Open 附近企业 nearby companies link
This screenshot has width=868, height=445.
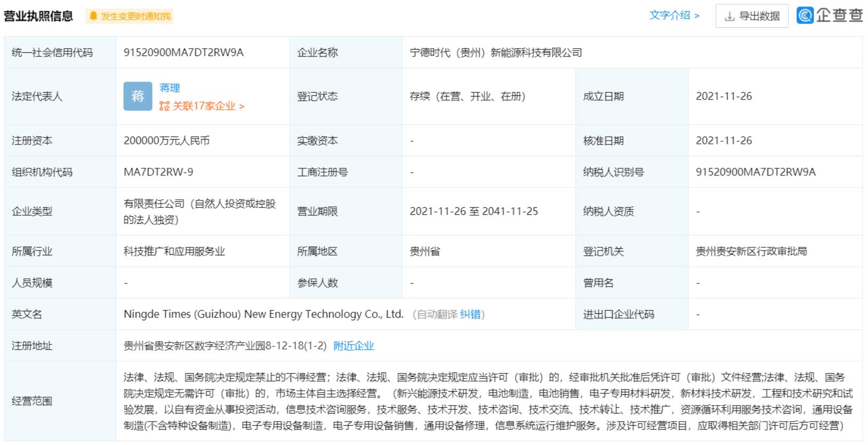pos(353,346)
